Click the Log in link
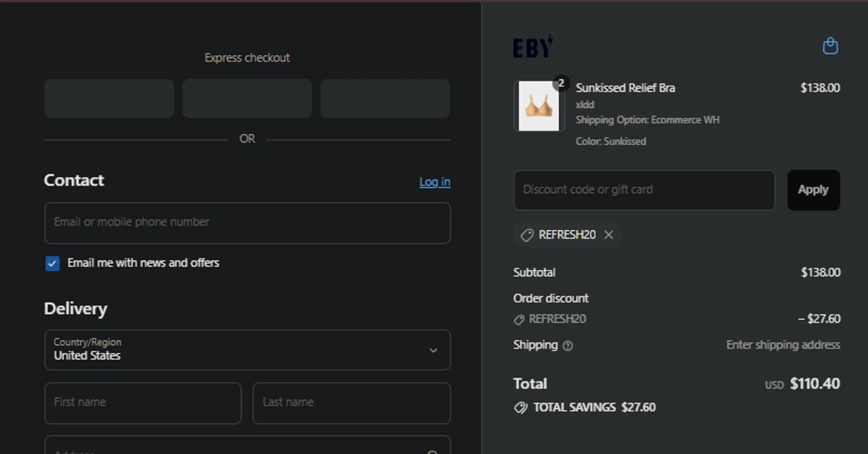Viewport: 868px width, 454px height. (x=435, y=182)
